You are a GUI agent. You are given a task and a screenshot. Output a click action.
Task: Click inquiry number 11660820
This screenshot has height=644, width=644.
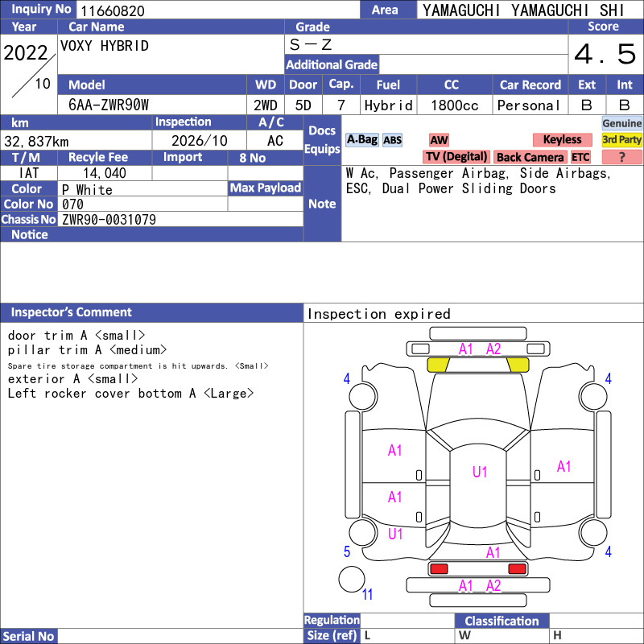(113, 10)
